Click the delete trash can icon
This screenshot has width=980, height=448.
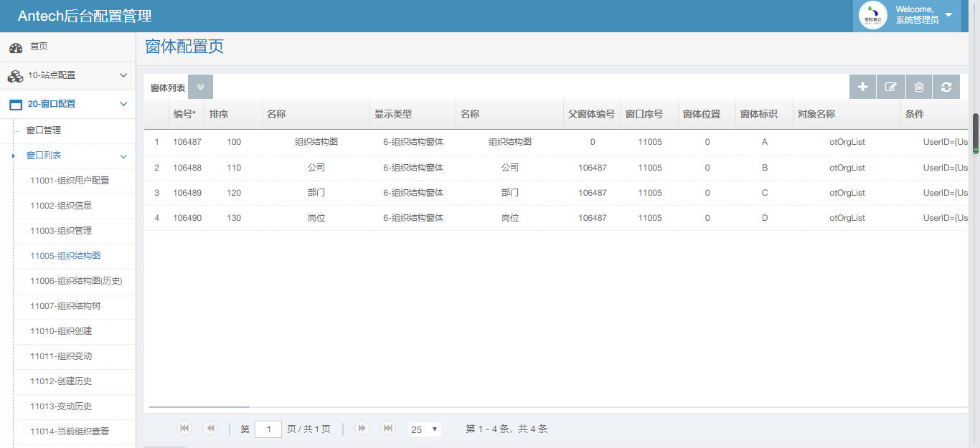pyautogui.click(x=919, y=87)
